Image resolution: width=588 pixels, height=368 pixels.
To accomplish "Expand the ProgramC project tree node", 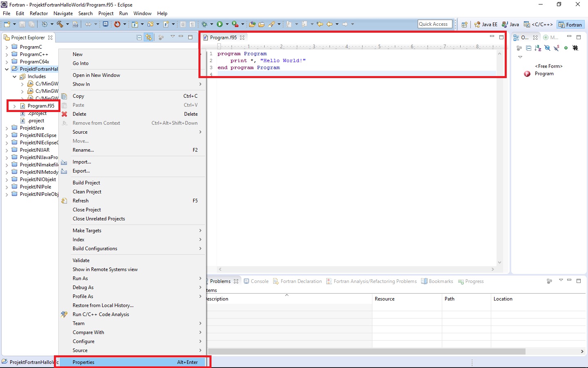I will pos(7,47).
